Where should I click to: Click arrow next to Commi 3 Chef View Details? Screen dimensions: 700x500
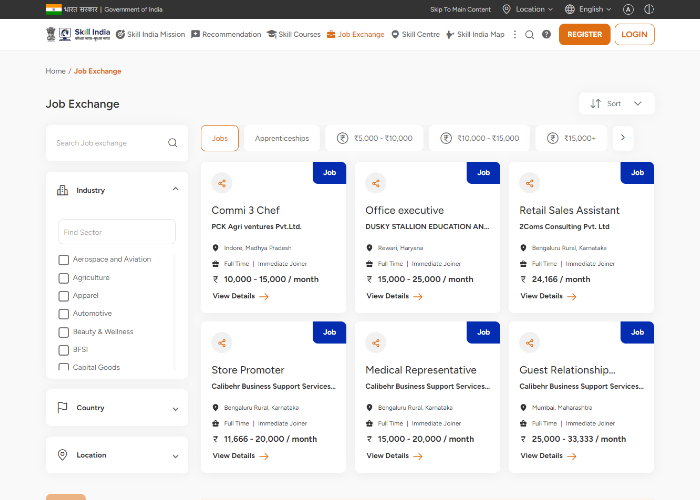[x=264, y=296]
